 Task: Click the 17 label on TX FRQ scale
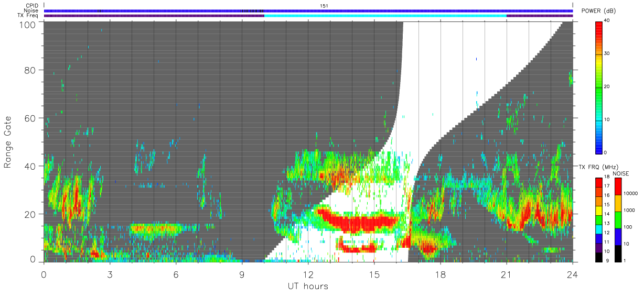pyautogui.click(x=607, y=186)
